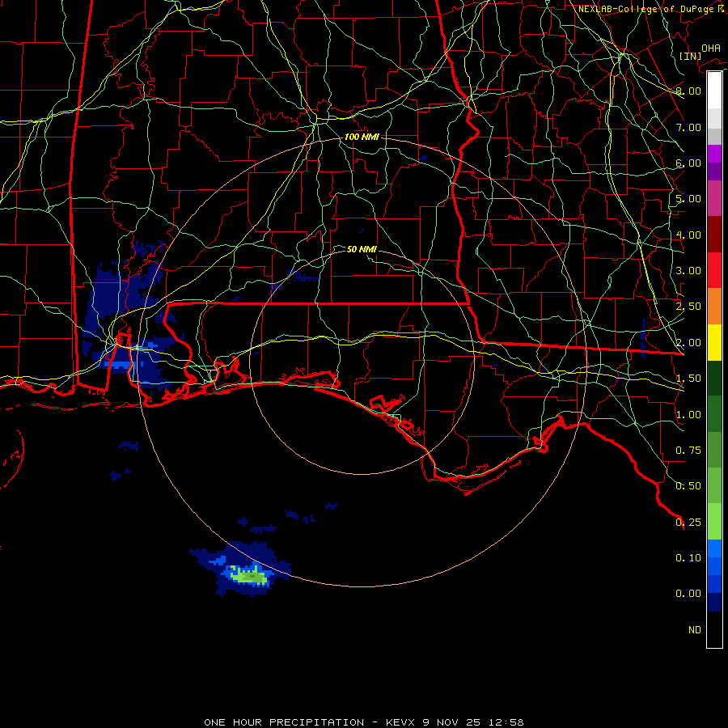
Task: Select the 8.00 legend value
Action: [x=688, y=91]
